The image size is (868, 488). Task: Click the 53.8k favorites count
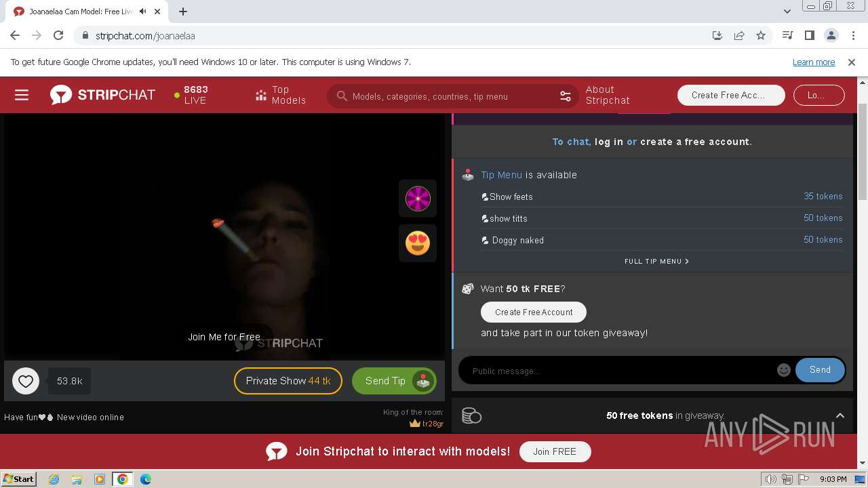pyautogui.click(x=69, y=381)
